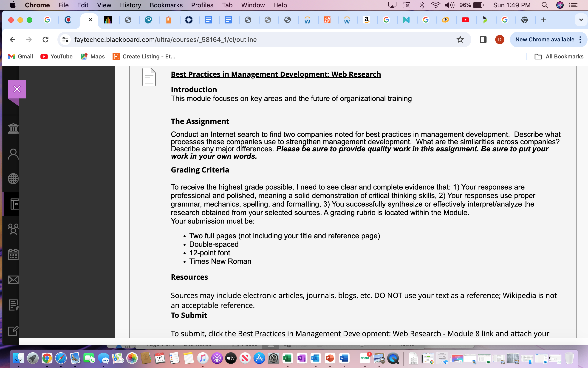Open Microsoft PowerPoint from the Dock
Image resolution: width=588 pixels, height=368 pixels.
pos(330,358)
